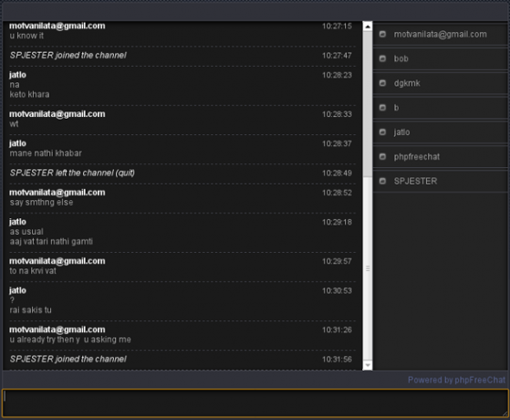Open the Powered by phpFreeChat link
This screenshot has width=510, height=420.
(457, 380)
